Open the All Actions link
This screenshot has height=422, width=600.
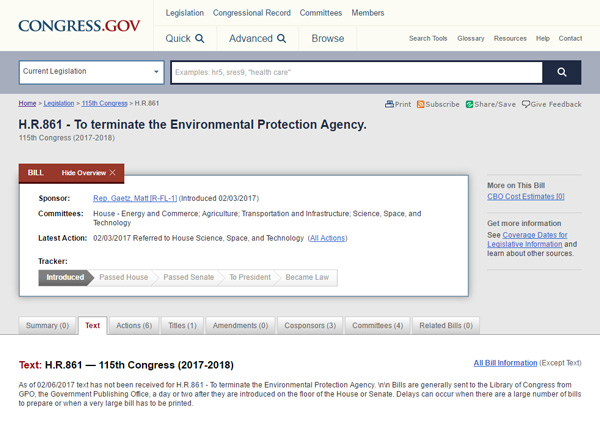tap(328, 238)
